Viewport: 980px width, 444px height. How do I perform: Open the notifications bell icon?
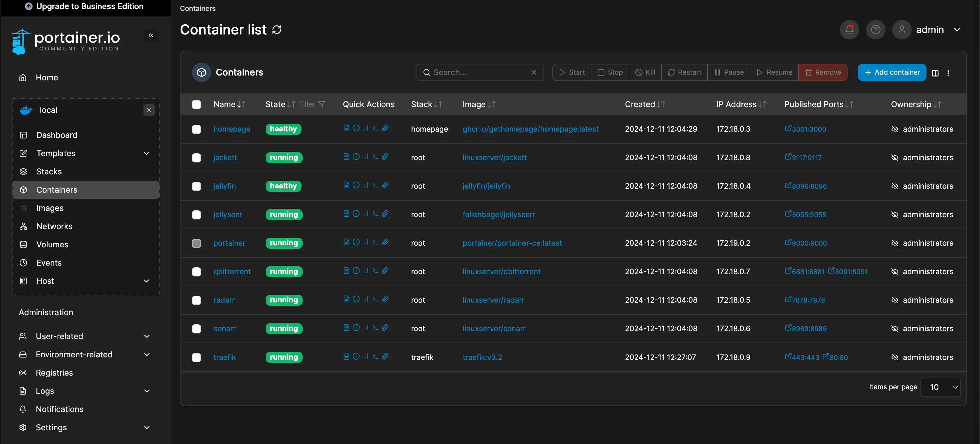pos(849,29)
